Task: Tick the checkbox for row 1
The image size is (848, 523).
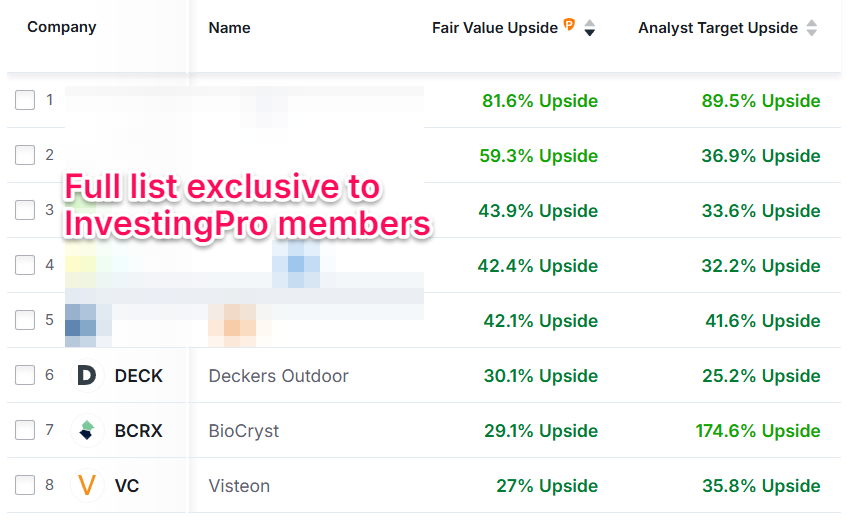Action: 25,101
